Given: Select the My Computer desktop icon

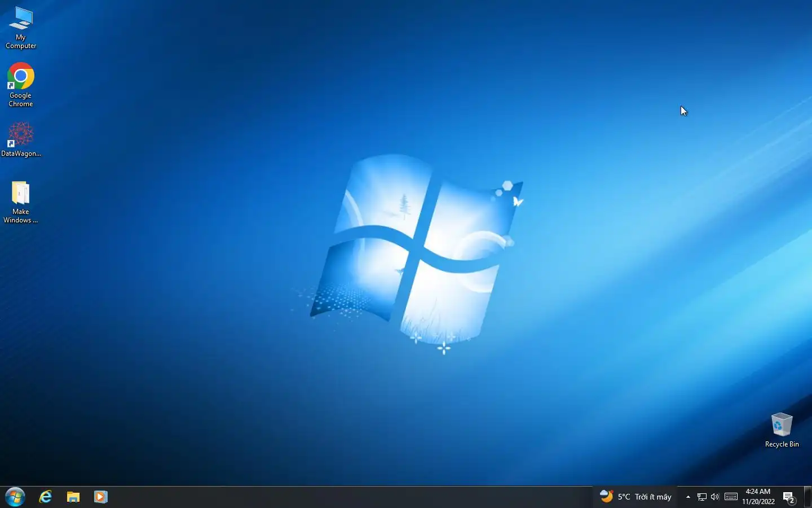Looking at the screenshot, I should 21,28.
